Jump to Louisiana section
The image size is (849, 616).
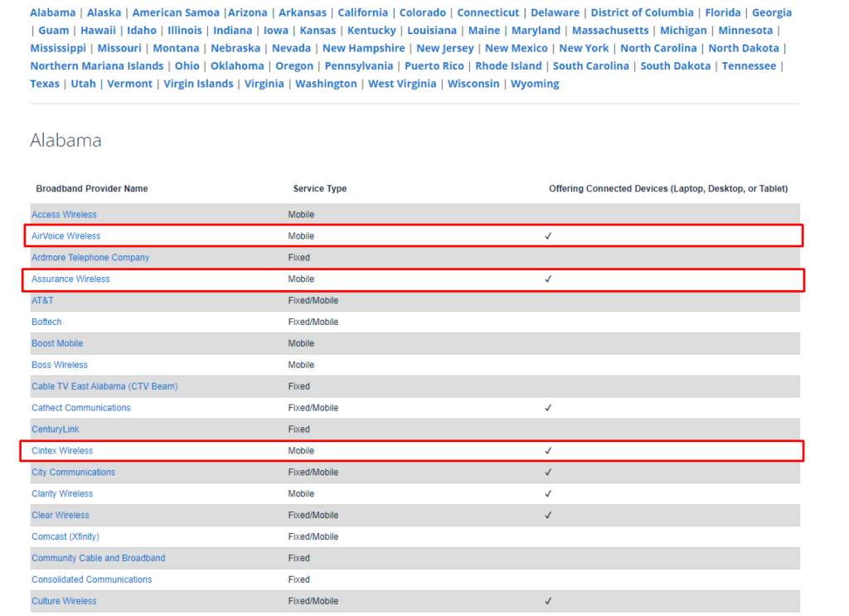coord(432,31)
